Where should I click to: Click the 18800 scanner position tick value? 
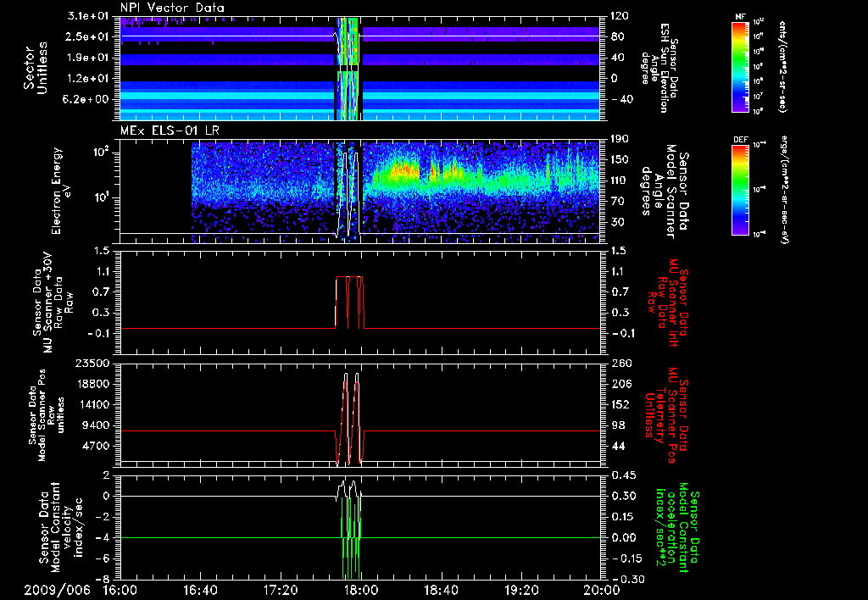click(x=93, y=384)
